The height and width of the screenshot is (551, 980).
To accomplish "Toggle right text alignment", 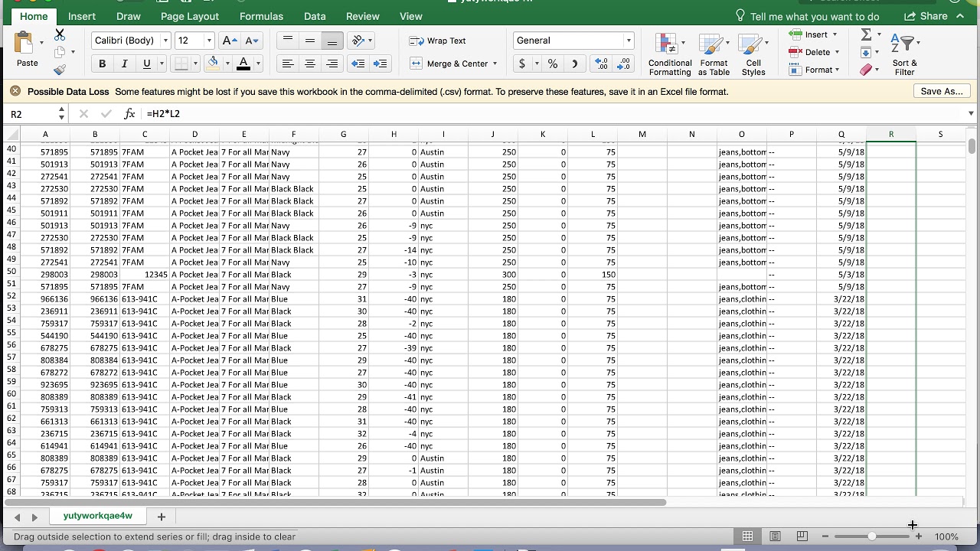I will tap(332, 64).
